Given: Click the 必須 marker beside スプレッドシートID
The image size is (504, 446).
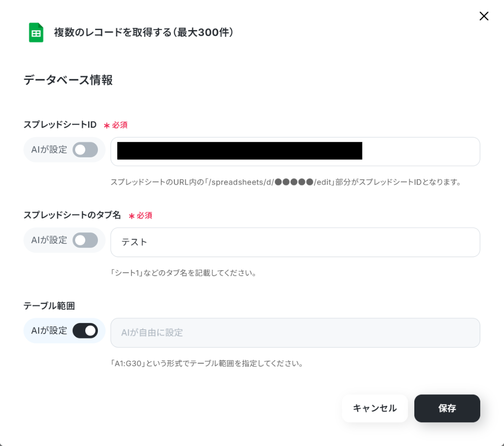Looking at the screenshot, I should [116, 125].
